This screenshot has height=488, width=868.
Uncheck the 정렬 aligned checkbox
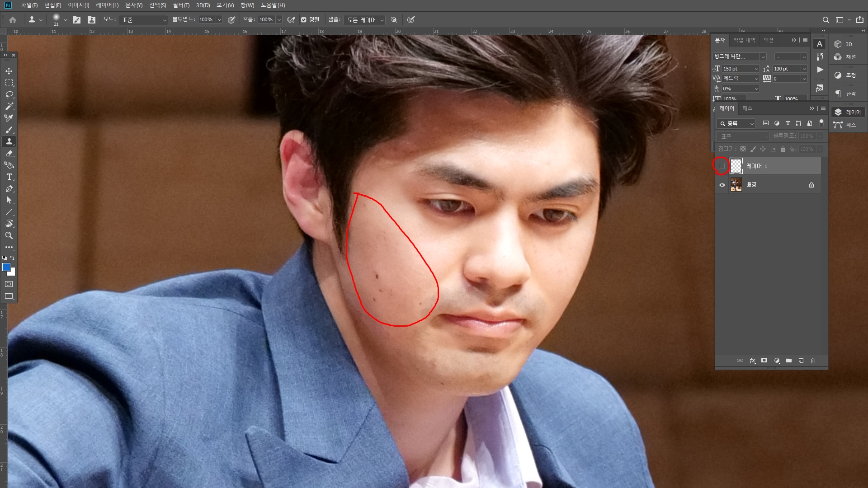click(304, 20)
